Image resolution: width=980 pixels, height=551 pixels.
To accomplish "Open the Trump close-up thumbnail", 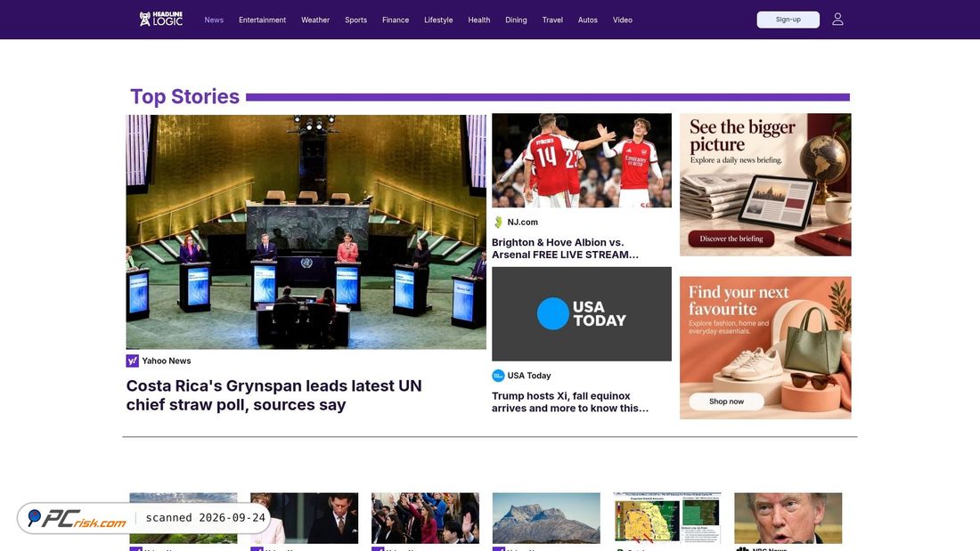I will [x=788, y=518].
